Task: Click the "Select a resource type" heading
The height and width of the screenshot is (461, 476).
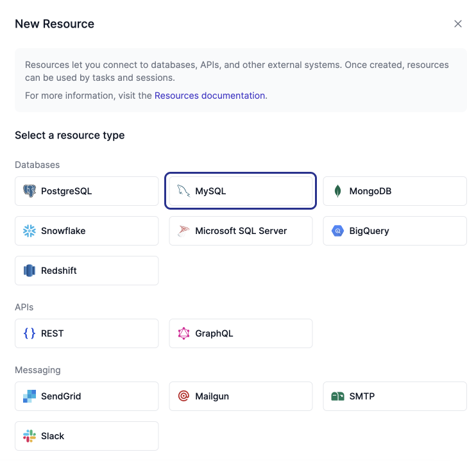Action: pos(70,135)
